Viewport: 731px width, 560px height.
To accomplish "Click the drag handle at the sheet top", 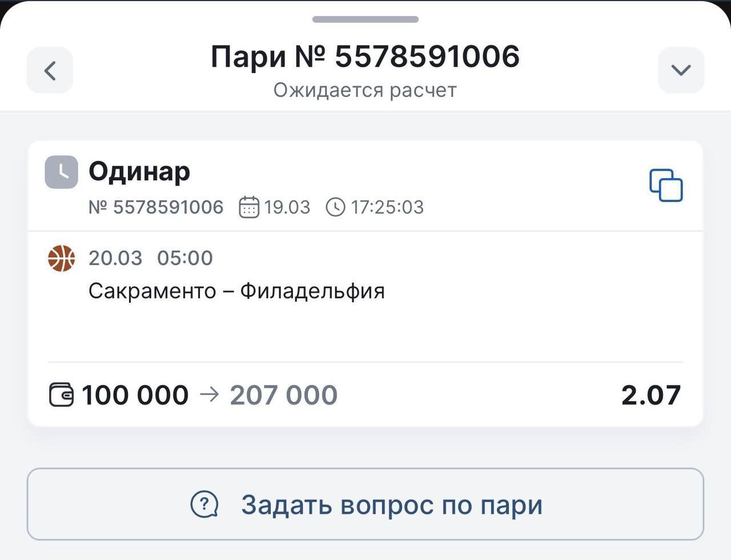I will (365, 19).
